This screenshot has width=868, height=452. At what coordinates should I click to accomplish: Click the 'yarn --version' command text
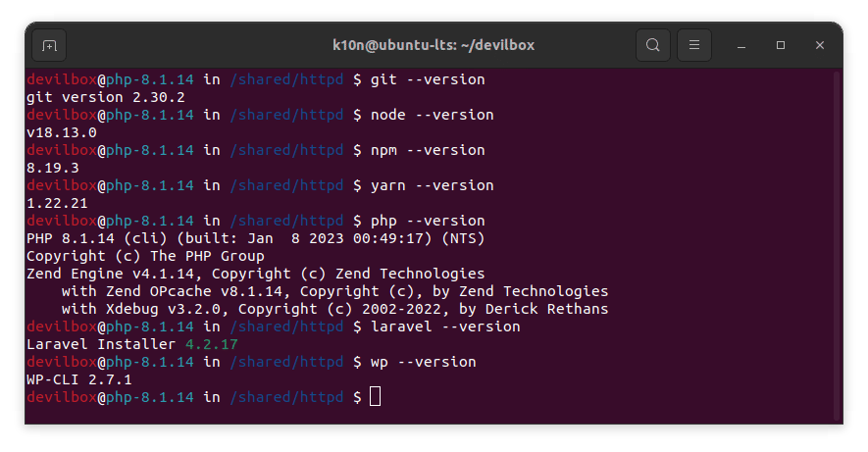pyautogui.click(x=432, y=185)
